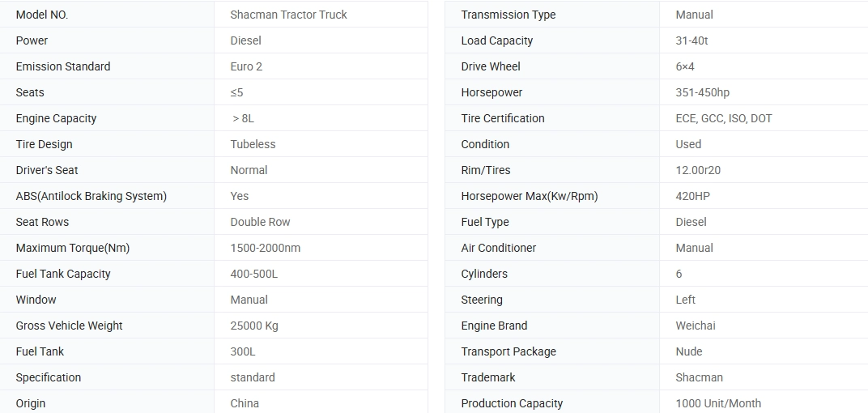This screenshot has width=868, height=413.
Task: Click the '1500-2000nm' maximum torque value
Action: [x=265, y=248]
